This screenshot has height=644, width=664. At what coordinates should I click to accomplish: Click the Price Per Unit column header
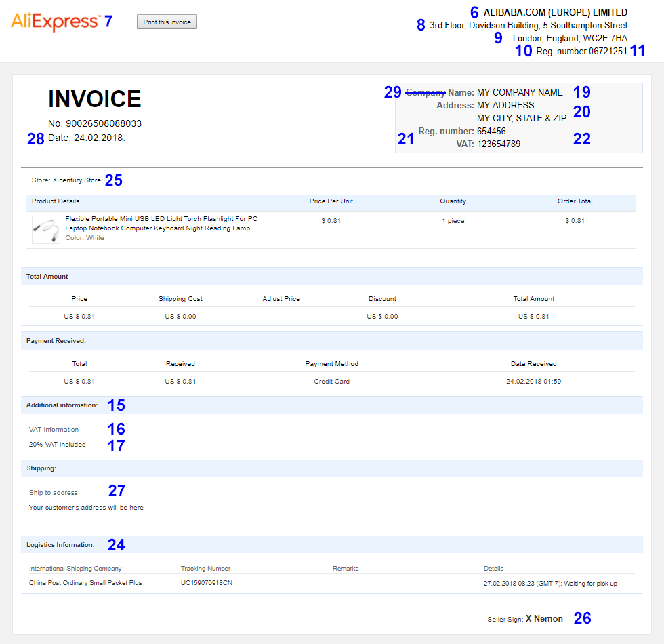331,201
